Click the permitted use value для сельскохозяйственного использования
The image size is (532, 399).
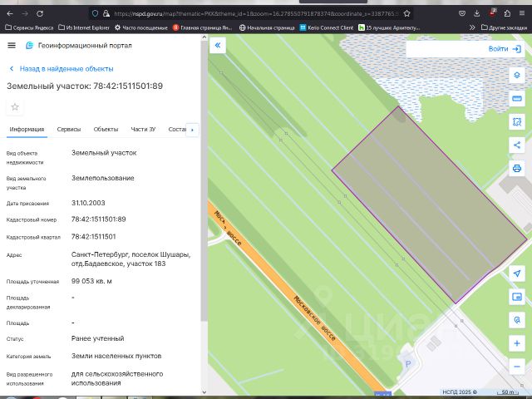tap(117, 378)
